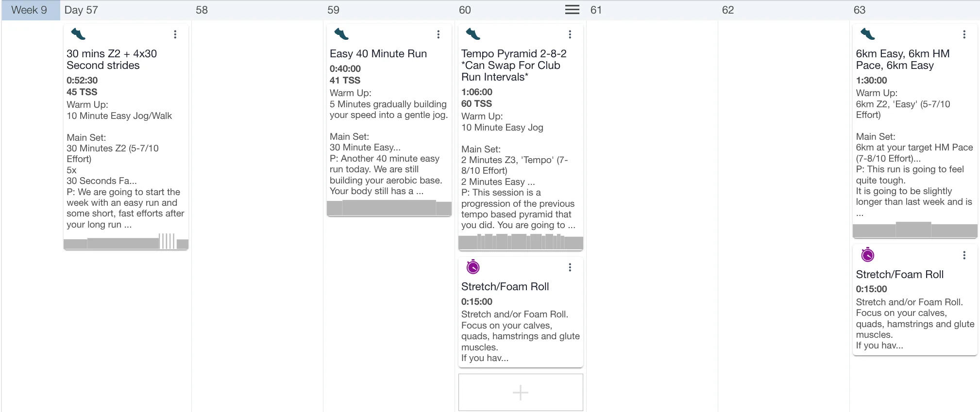Click the running shoe icon on Day 57 workout
980x412 pixels.
78,34
